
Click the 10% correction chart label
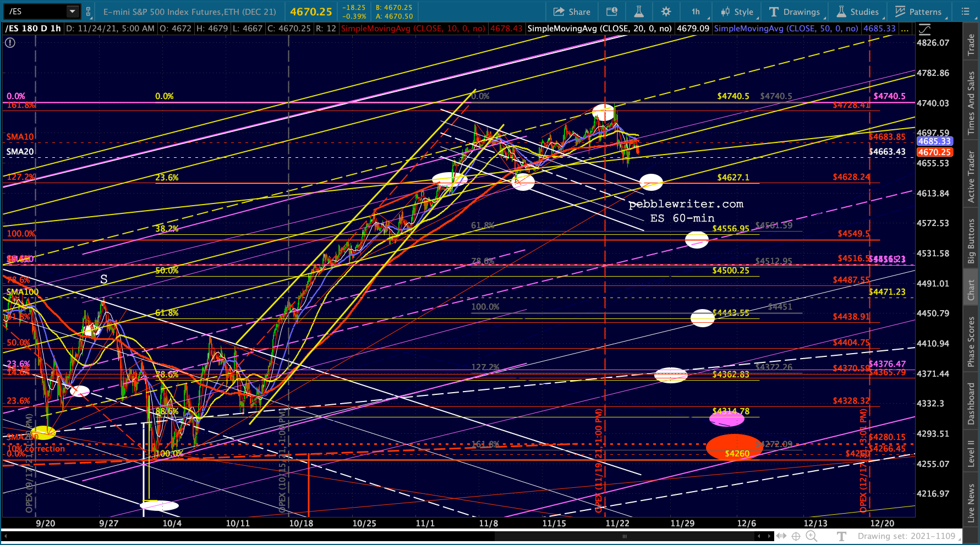click(x=35, y=449)
